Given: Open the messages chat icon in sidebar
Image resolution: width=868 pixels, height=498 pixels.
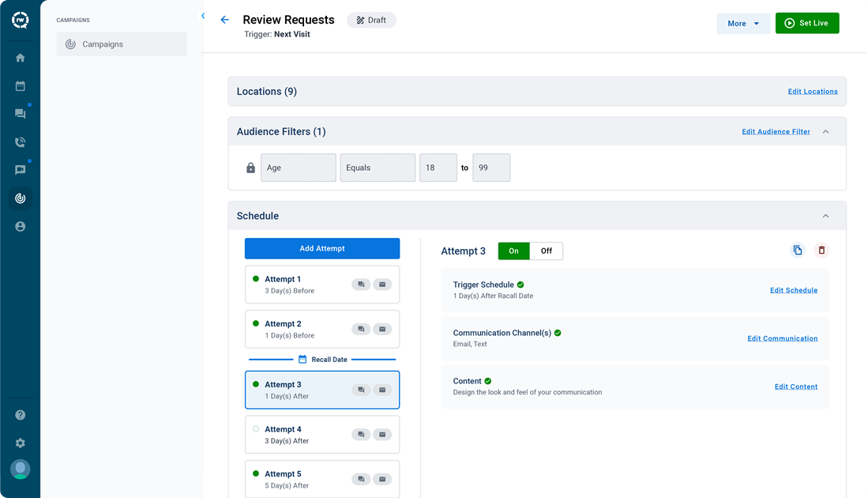Looking at the screenshot, I should click(20, 114).
